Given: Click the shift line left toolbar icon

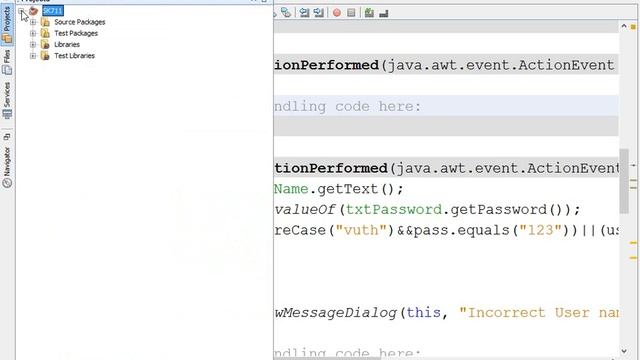Looking at the screenshot, I should pyautogui.click(x=304, y=13).
